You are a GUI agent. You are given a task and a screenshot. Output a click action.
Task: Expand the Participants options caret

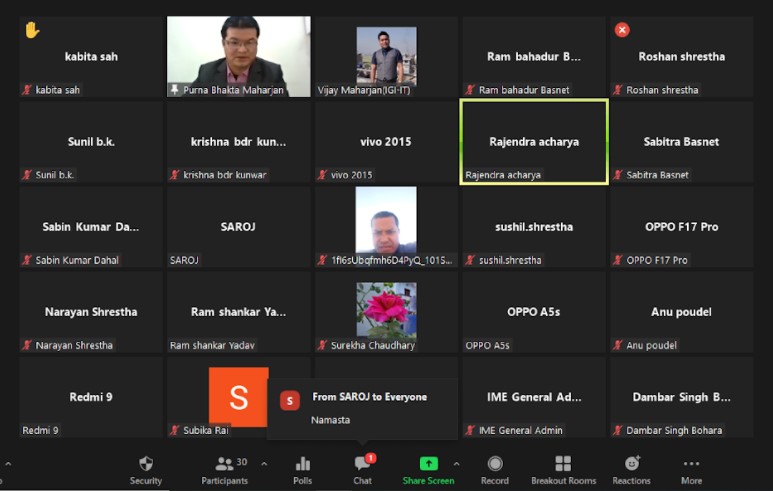(264, 464)
